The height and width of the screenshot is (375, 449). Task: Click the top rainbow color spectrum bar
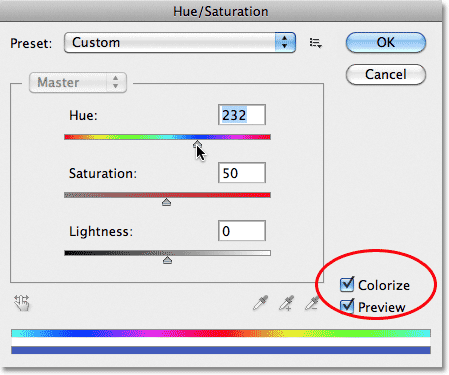coord(221,333)
